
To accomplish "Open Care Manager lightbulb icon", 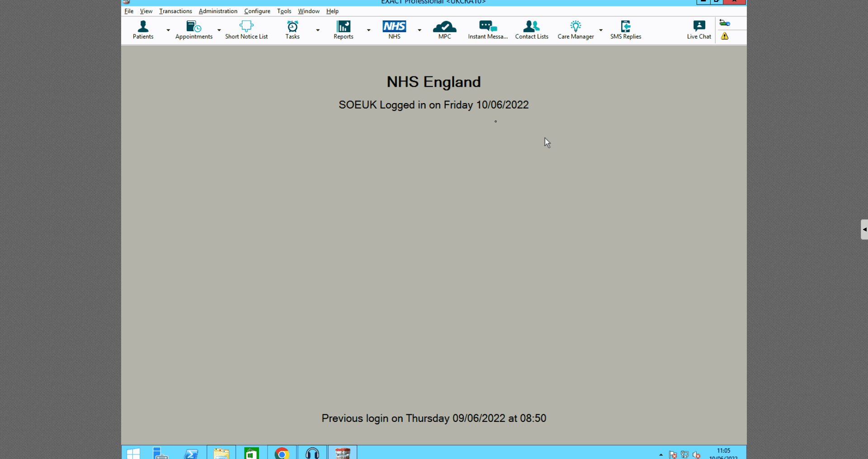I will pos(576,30).
